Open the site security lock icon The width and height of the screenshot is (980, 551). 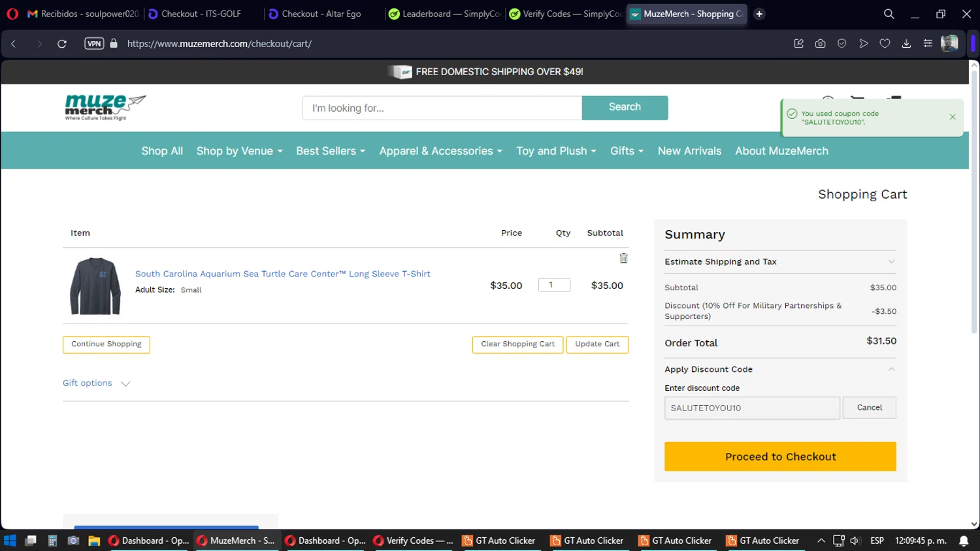tap(114, 44)
